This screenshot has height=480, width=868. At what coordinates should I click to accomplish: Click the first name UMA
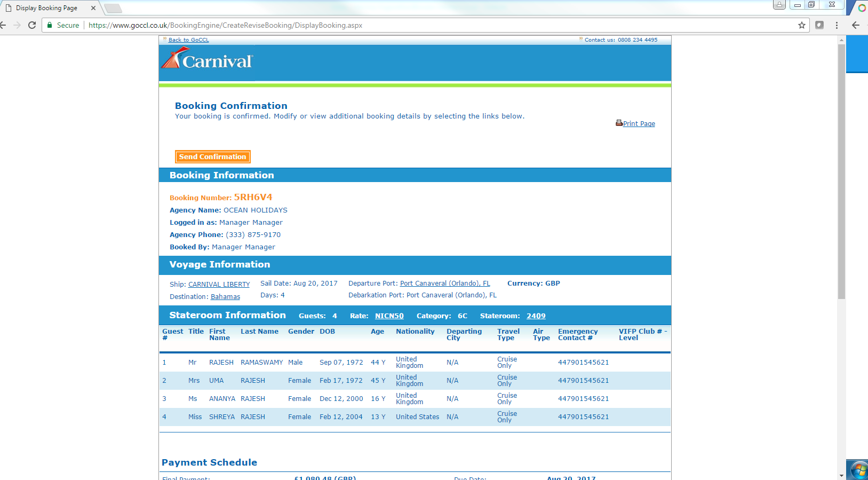217,381
